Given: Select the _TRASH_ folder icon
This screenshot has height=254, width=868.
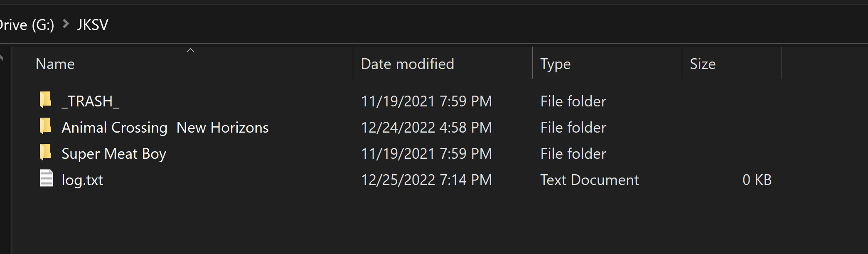Looking at the screenshot, I should coord(46,100).
